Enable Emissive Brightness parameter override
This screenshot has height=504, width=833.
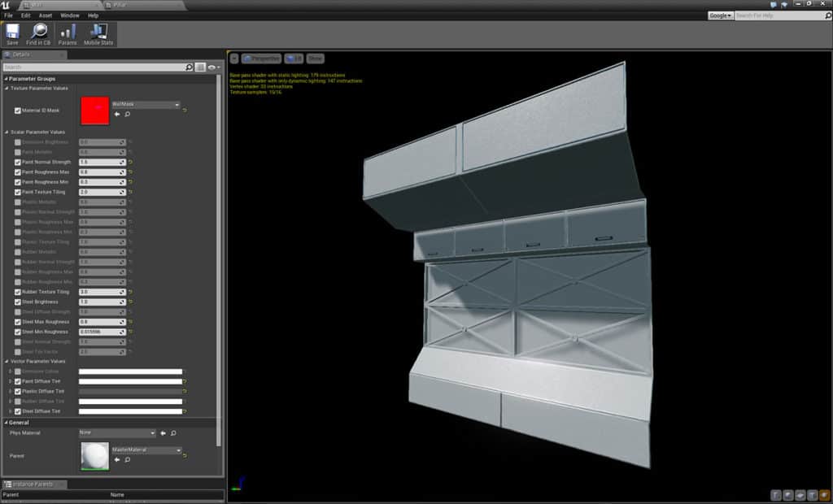point(18,142)
